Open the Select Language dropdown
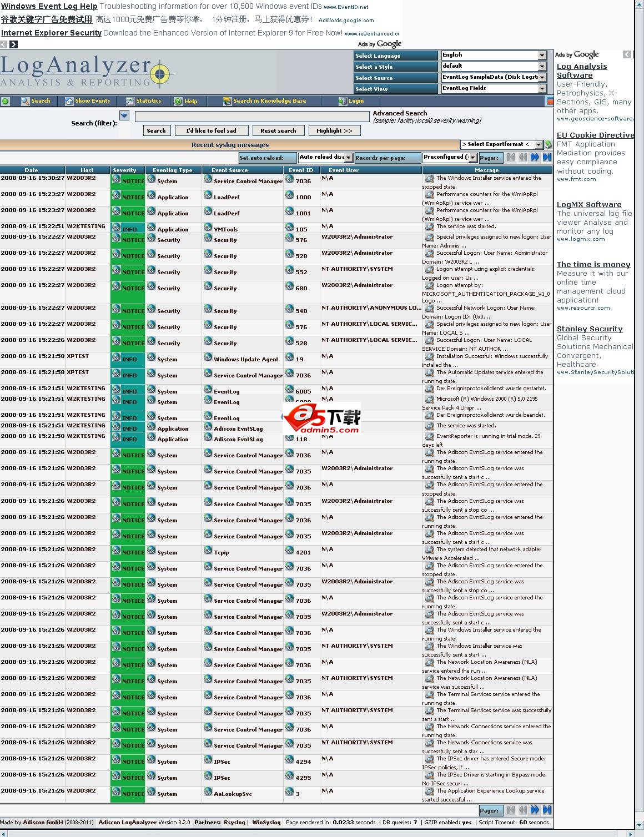The image size is (644, 837). point(494,55)
